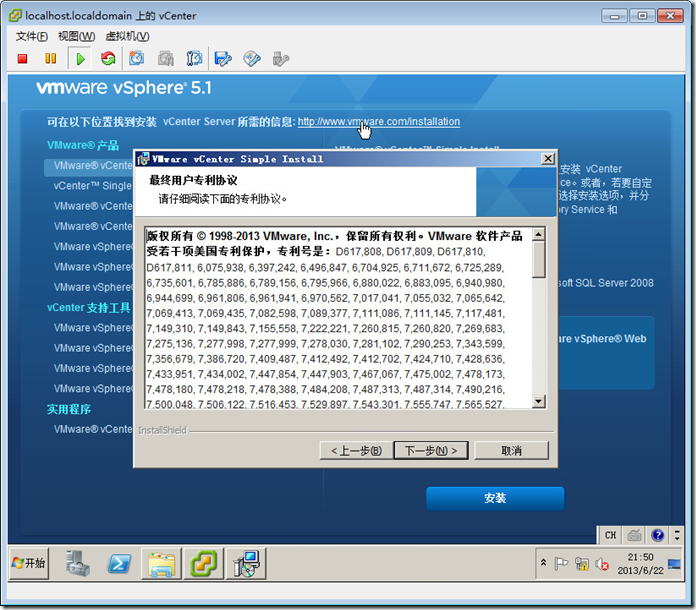The image size is (696, 610).
Task: Click the VMware vSphere Web text panel
Action: coord(606,353)
